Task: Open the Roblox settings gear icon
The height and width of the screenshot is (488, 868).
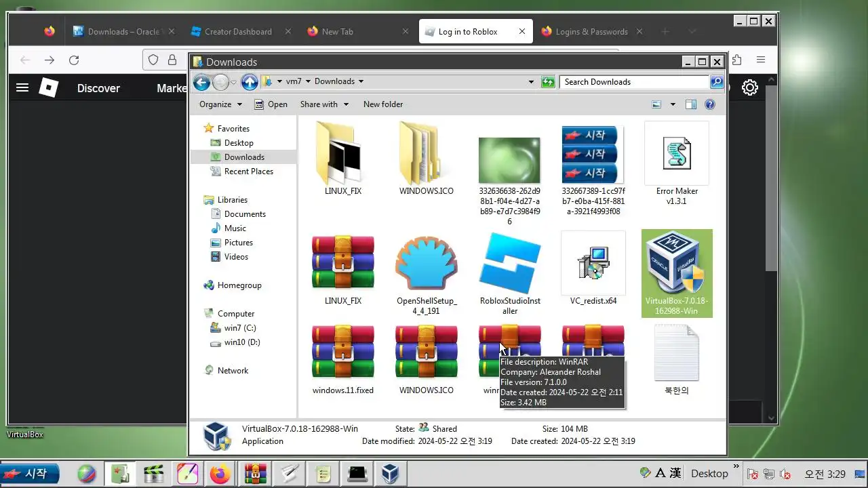Action: (749, 88)
